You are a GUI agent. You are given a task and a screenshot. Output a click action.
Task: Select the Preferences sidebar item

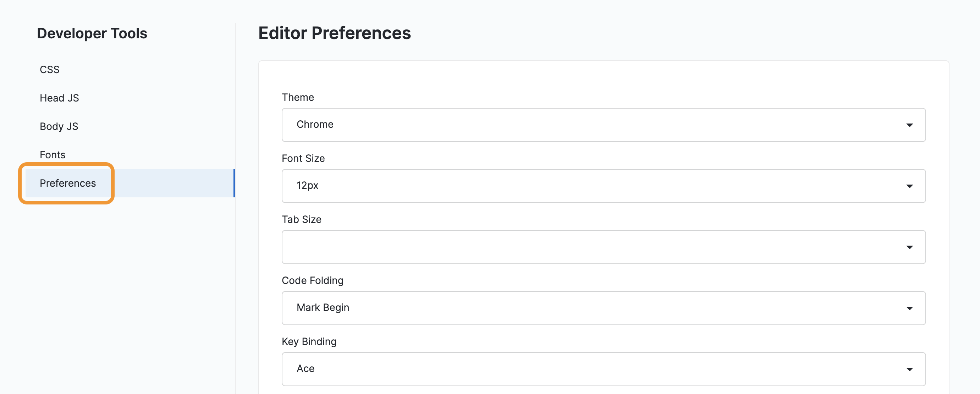tap(68, 183)
